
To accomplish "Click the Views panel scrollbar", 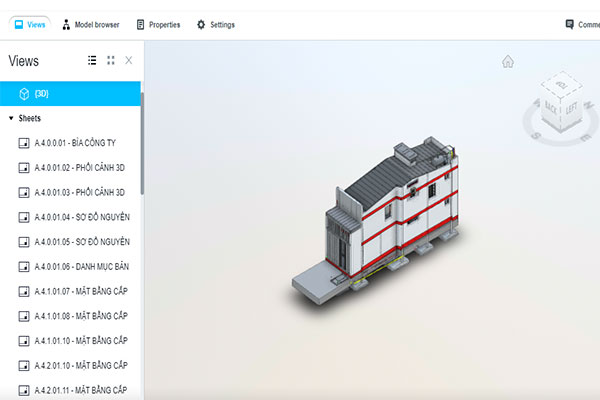I will pos(142,140).
